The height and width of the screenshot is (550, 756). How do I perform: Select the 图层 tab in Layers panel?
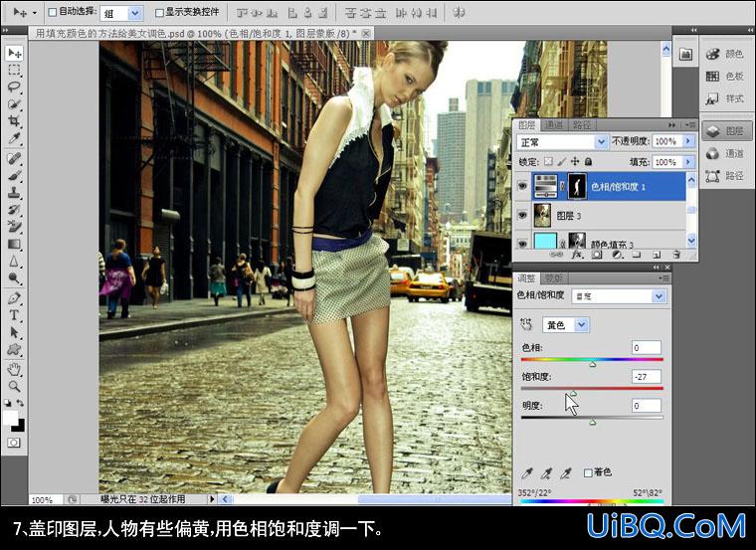pos(526,125)
